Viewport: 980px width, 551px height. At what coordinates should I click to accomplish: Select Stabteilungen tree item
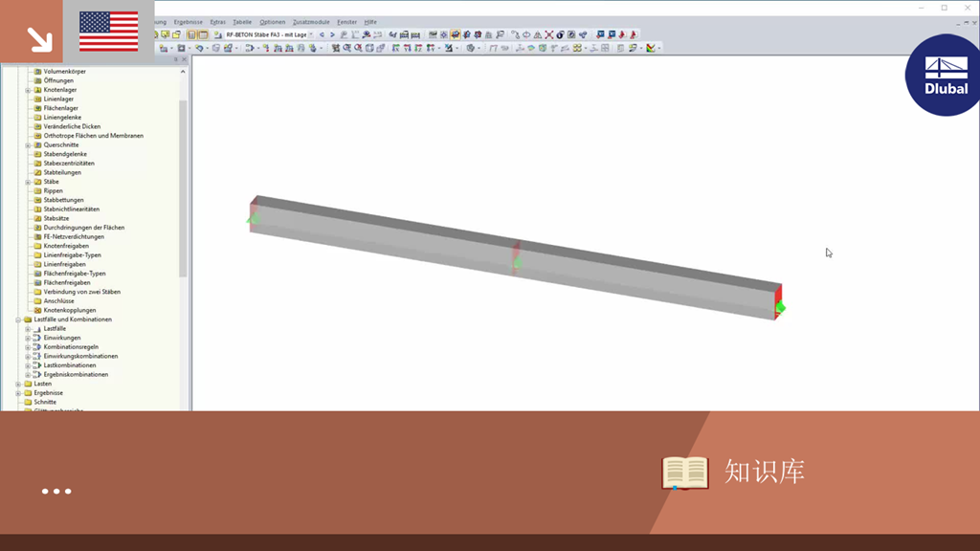coord(62,172)
